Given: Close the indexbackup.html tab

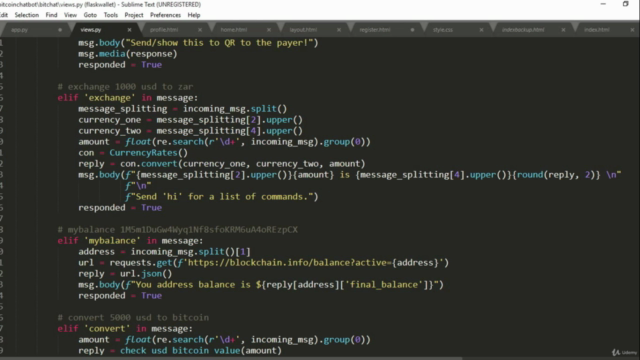Looking at the screenshot, I should click(x=563, y=30).
